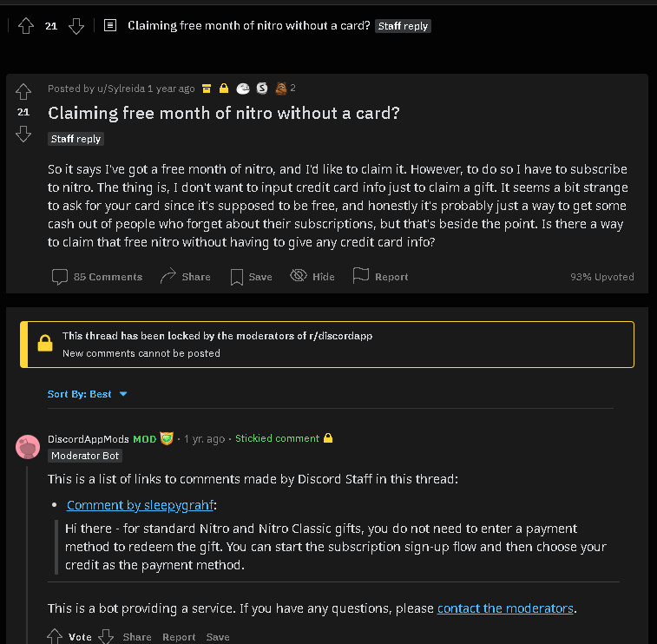Expand the Sort By: Best dropdown
This screenshot has height=644, width=657.
tap(87, 394)
